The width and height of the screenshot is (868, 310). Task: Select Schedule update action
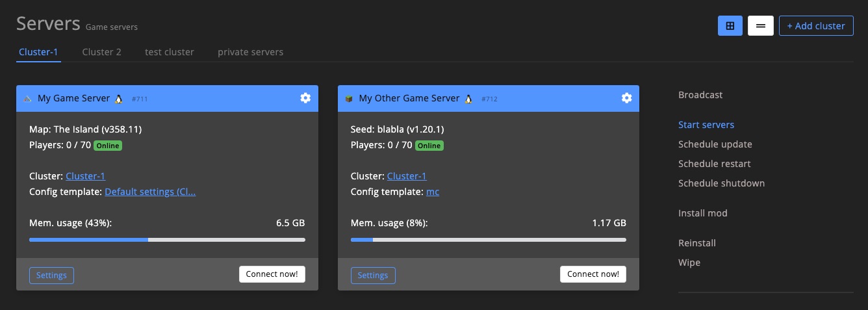point(715,144)
